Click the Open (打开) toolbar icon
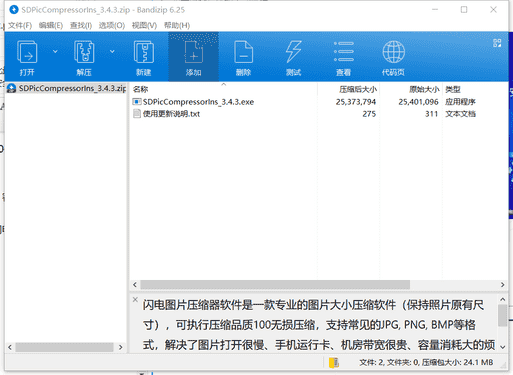Image resolution: width=513 pixels, height=375 pixels. pos(27,52)
